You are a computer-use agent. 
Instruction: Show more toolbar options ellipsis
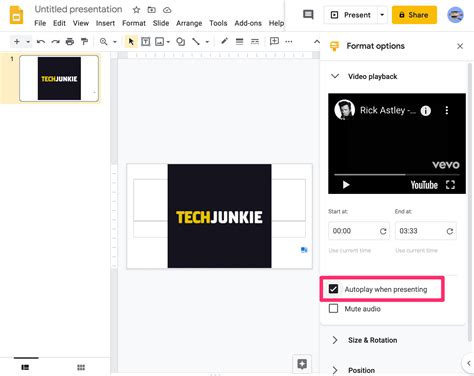pyautogui.click(x=289, y=42)
